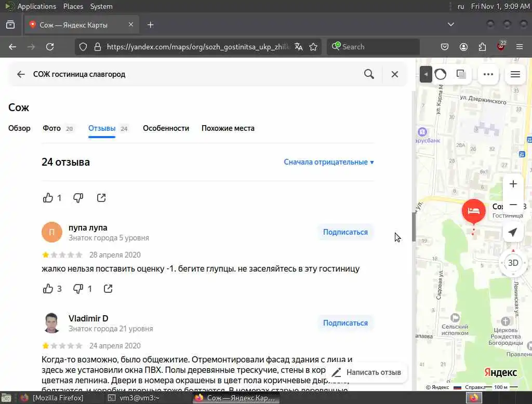Open the Похожие места tab
Image resolution: width=532 pixels, height=404 pixels.
pos(228,128)
